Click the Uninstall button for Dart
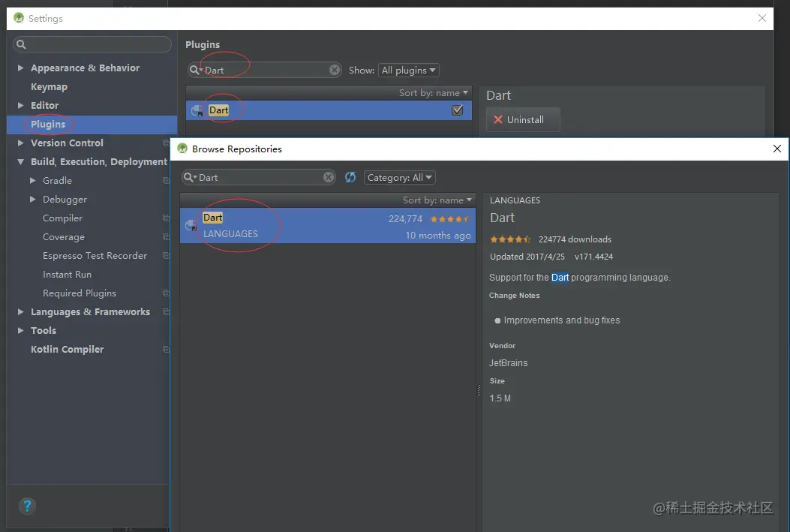Image resolution: width=790 pixels, height=532 pixels. [x=523, y=119]
